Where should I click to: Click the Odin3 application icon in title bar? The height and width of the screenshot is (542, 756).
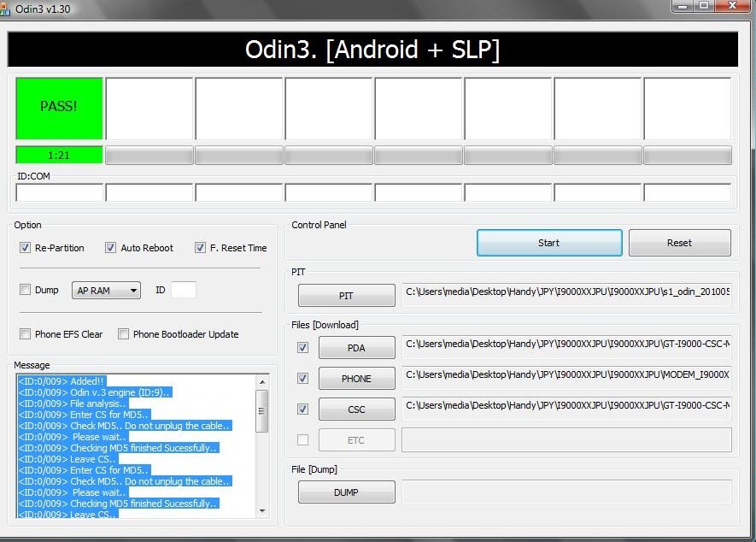point(4,9)
